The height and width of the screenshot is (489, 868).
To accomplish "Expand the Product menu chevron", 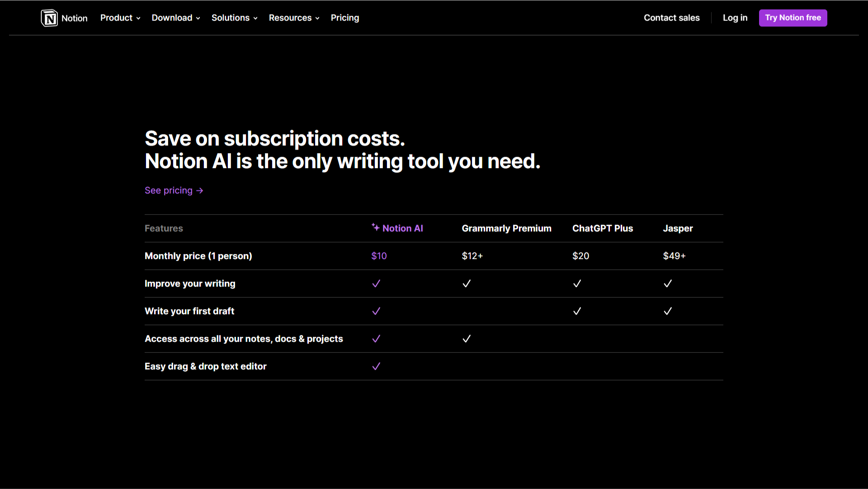I will [x=138, y=19].
